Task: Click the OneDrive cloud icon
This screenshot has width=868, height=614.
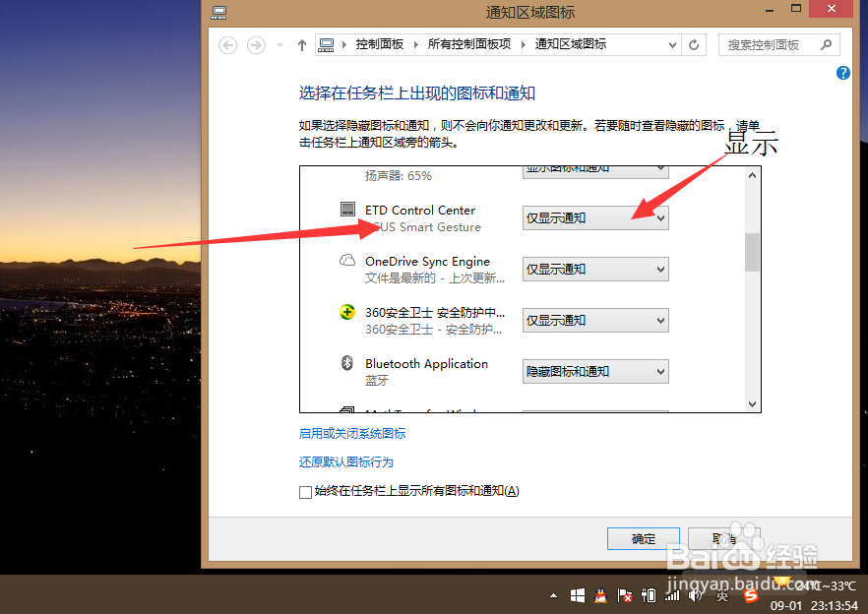Action: point(347,260)
